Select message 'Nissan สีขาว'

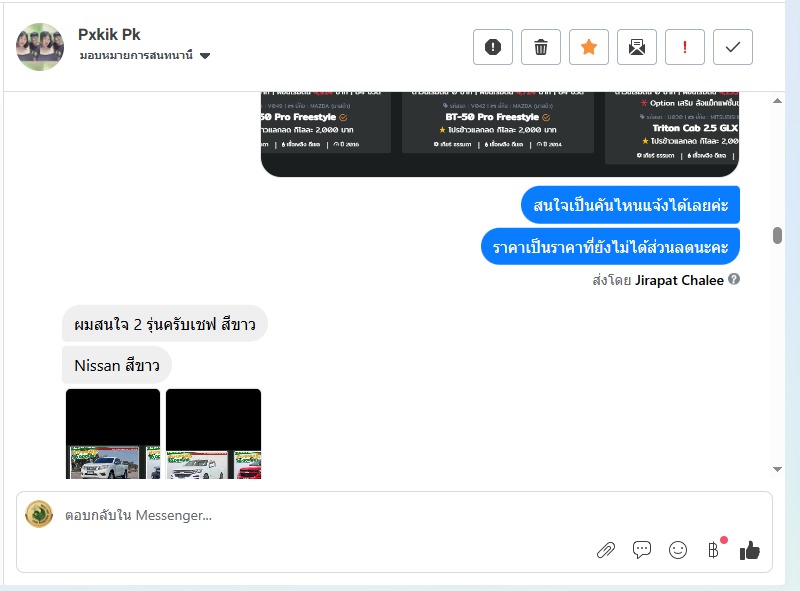[x=117, y=365]
